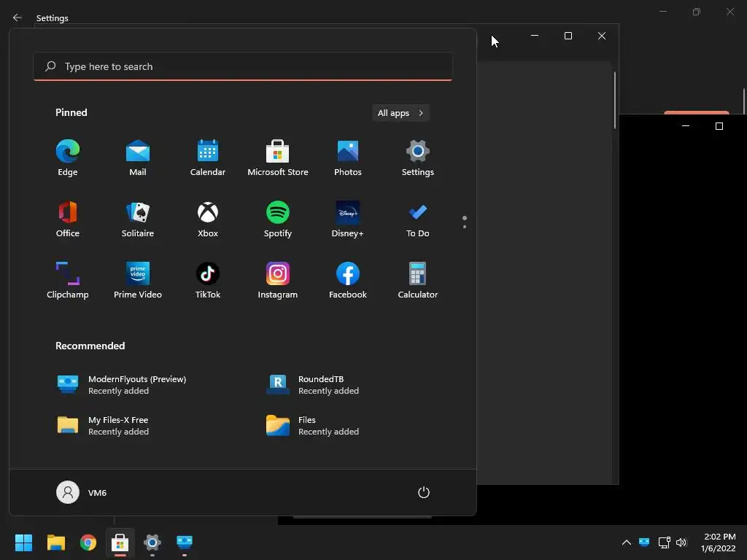
Task: Open the Instagram pinned app
Action: (278, 281)
